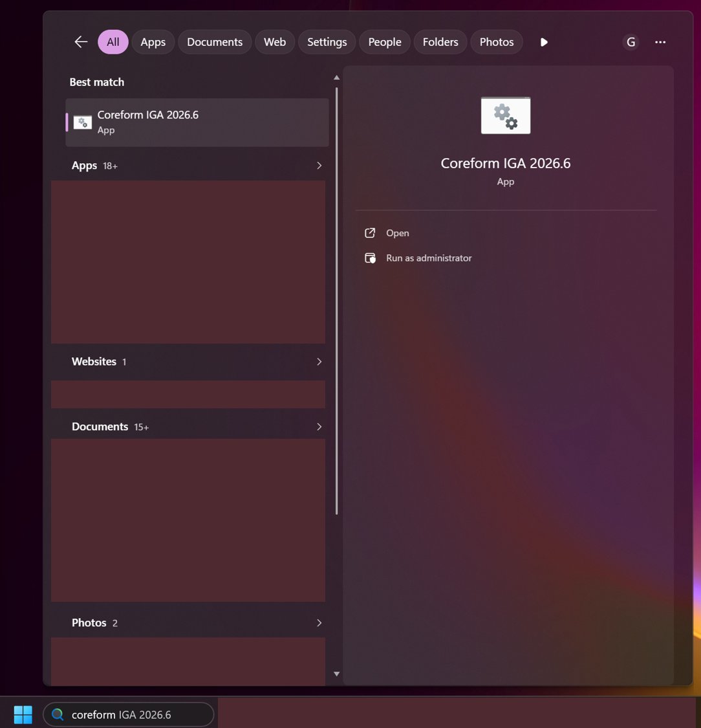
Task: Switch to the Settings filter tab
Action: (327, 42)
